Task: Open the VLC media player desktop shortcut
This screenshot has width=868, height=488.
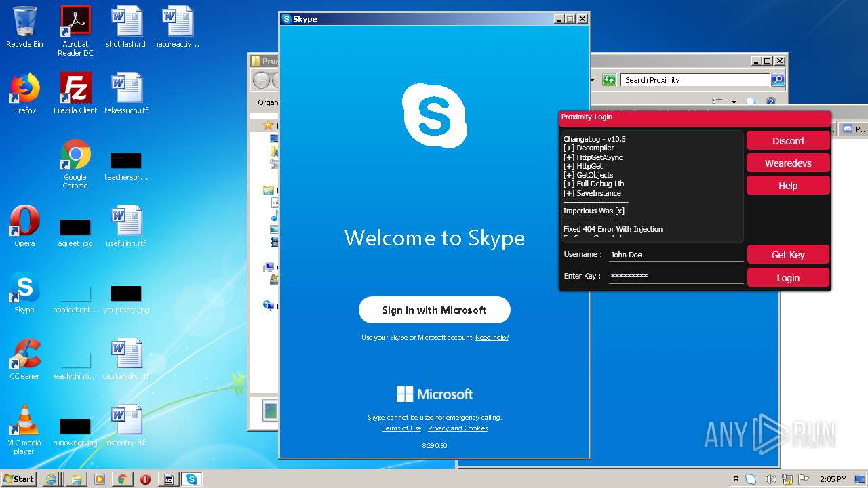Action: 24,430
